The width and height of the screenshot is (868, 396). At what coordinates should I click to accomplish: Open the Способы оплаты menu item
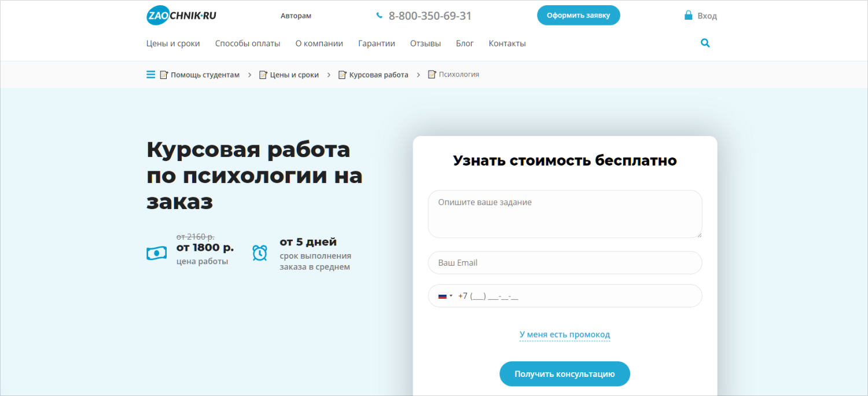(x=248, y=43)
